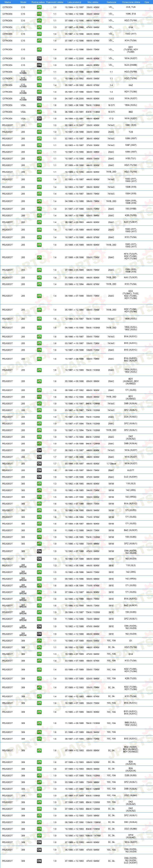Select the 83kW / 113KM power cell
Image resolution: width=153 pixels, height=868 pixels.
tap(93, 112)
